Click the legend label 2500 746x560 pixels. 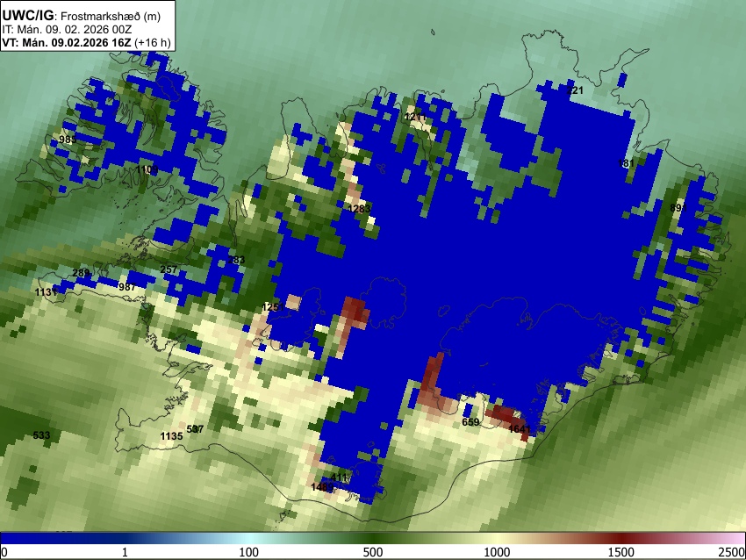pos(732,552)
